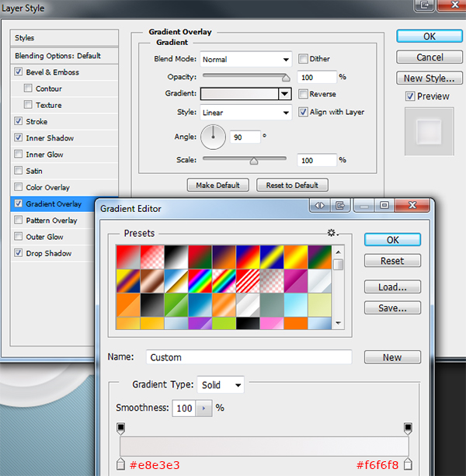Screen dimensions: 466x476
Task: Open the gradient presets gear menu
Action: (332, 232)
